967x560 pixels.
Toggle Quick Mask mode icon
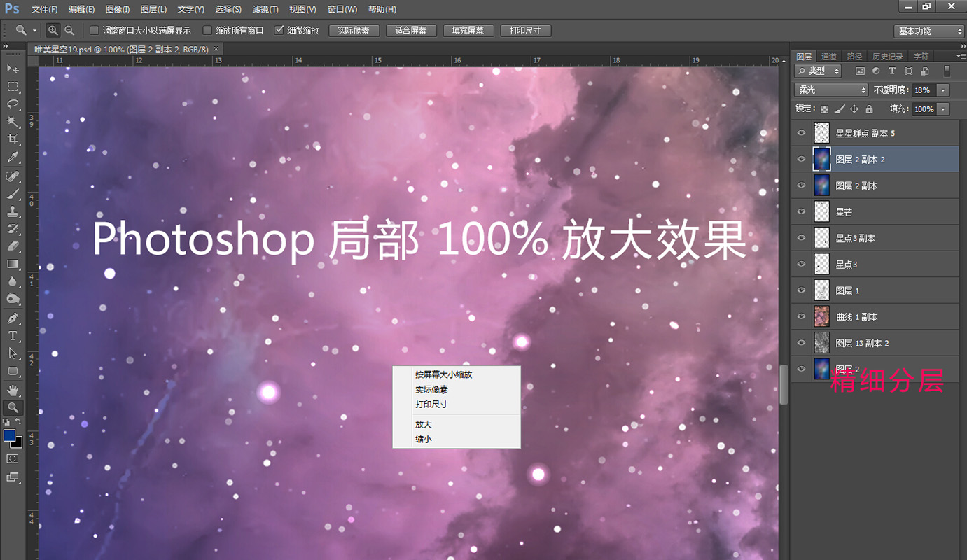[x=13, y=459]
